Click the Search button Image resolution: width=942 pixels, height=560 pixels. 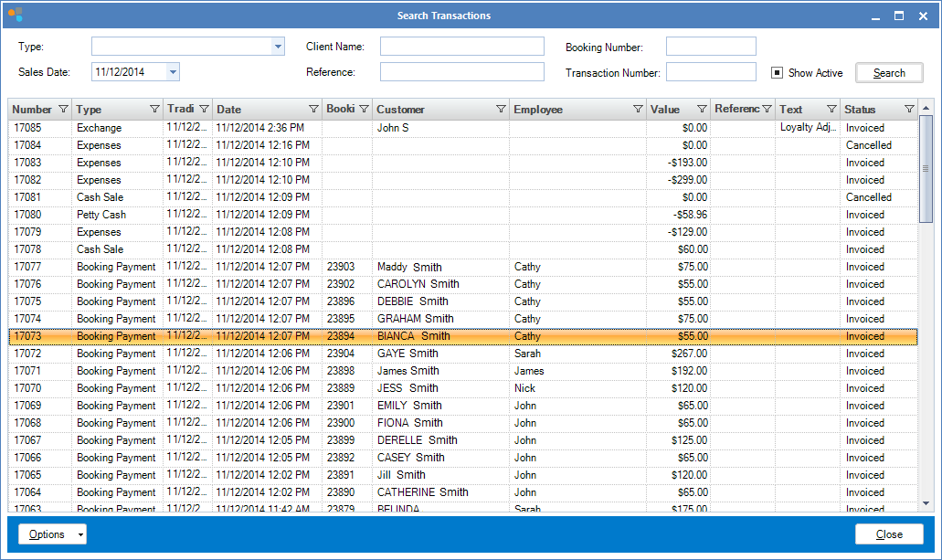coord(889,73)
